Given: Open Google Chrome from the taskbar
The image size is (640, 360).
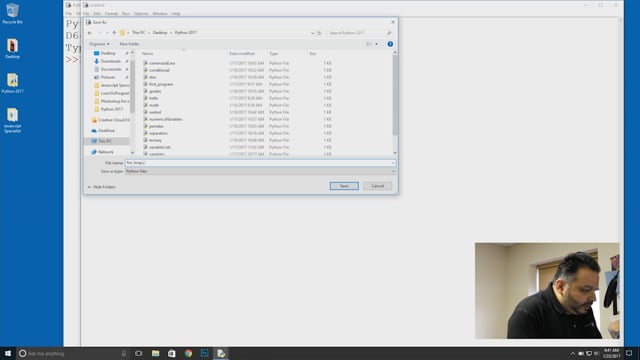Looking at the screenshot, I should point(188,353).
